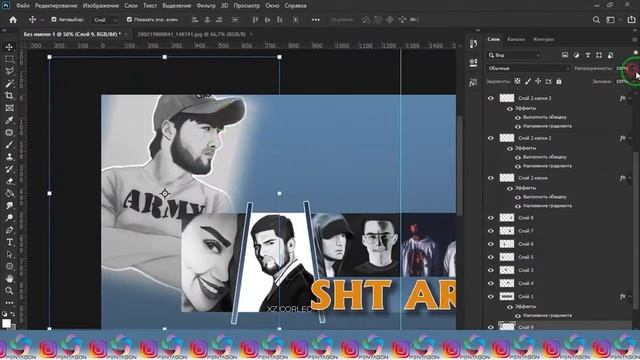This screenshot has height=360, width=640.
Task: Open the search magnifier at top right
Action: point(596,20)
